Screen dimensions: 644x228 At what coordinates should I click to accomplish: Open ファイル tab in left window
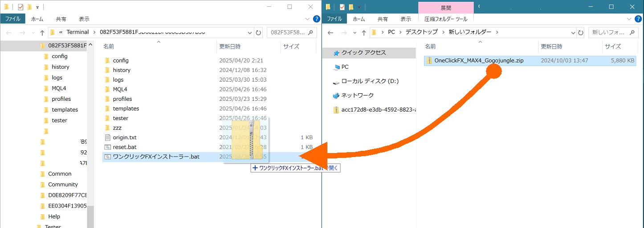coord(12,19)
